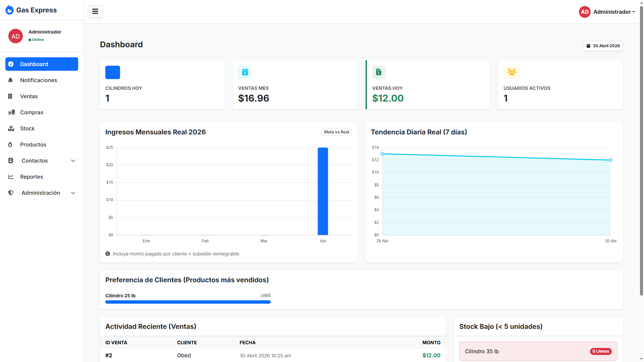Click the Cilindro 35 lb low stock row

coord(538,351)
